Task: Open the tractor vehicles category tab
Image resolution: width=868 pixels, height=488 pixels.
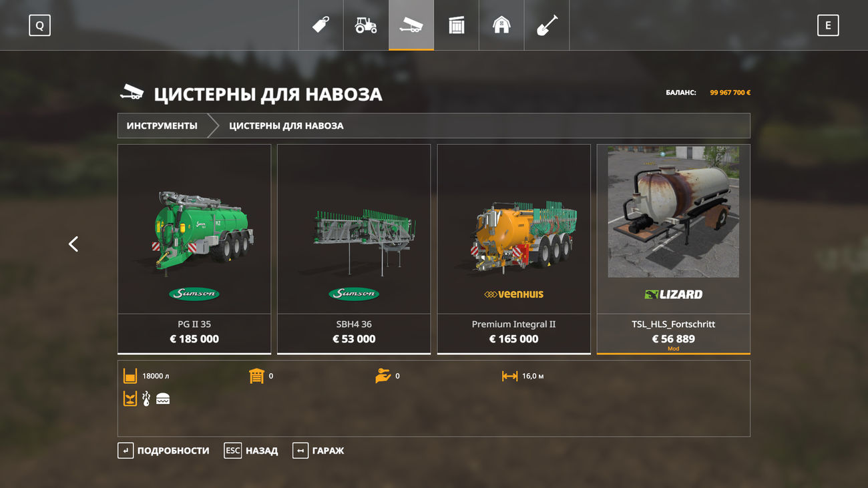Action: tap(366, 25)
